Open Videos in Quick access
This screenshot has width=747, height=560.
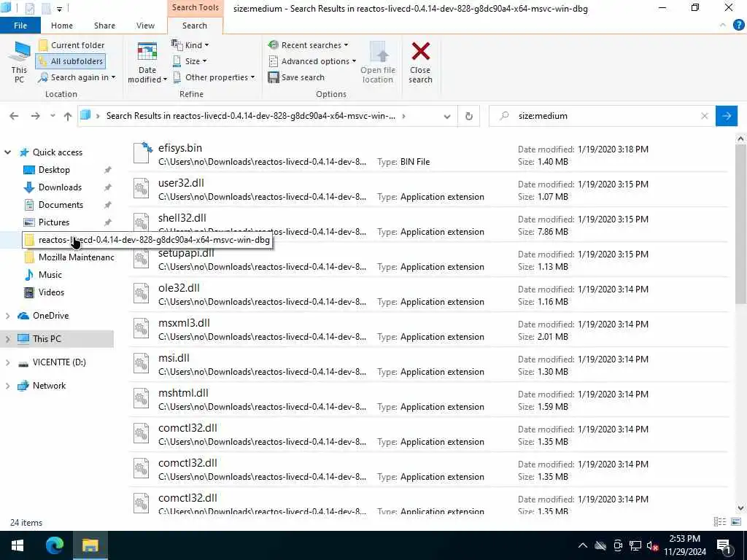(51, 292)
